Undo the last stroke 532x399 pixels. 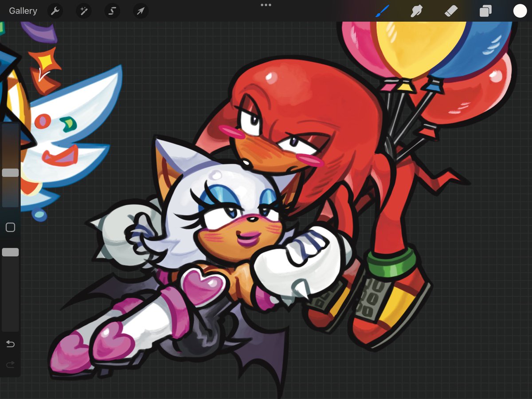click(10, 344)
